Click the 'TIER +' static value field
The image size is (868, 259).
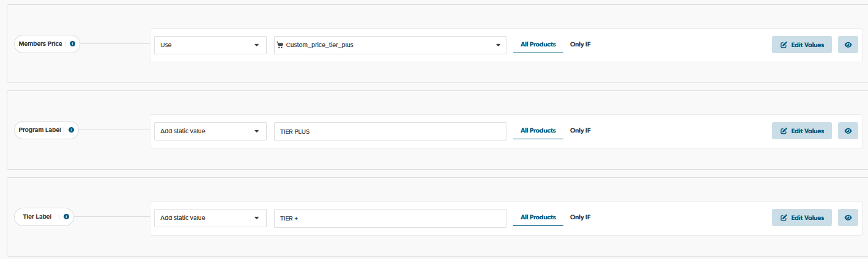point(390,218)
